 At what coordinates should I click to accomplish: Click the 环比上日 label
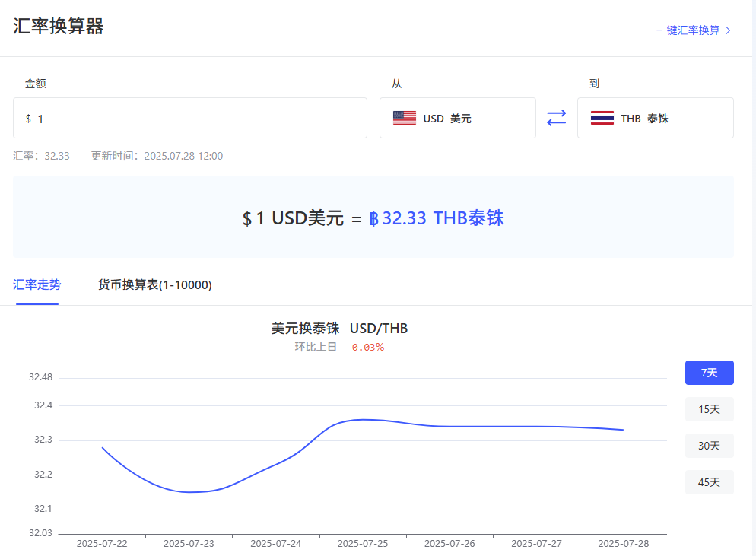click(316, 347)
